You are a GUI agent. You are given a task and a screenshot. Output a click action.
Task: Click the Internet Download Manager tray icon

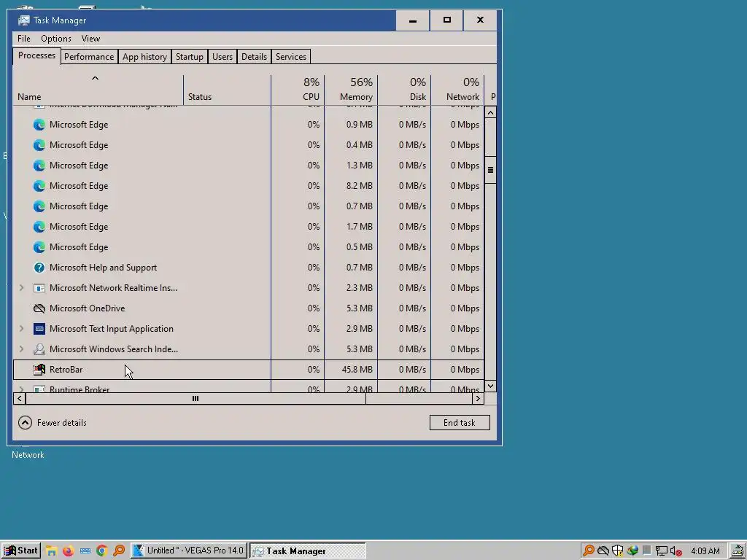pyautogui.click(x=632, y=551)
